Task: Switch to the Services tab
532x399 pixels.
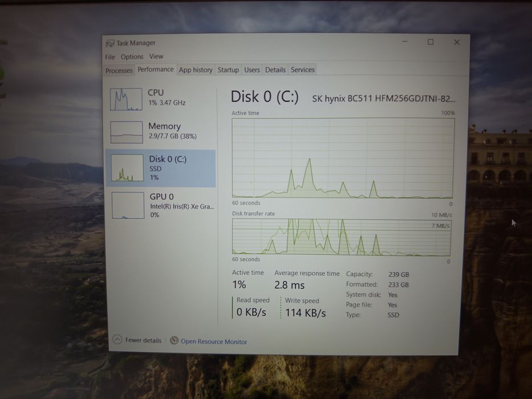Action: (303, 70)
